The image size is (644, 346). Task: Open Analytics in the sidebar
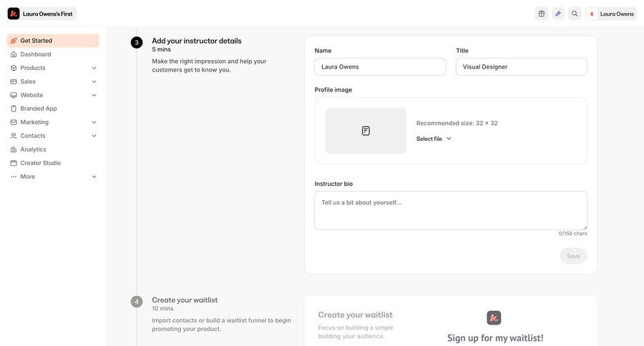[x=33, y=149]
